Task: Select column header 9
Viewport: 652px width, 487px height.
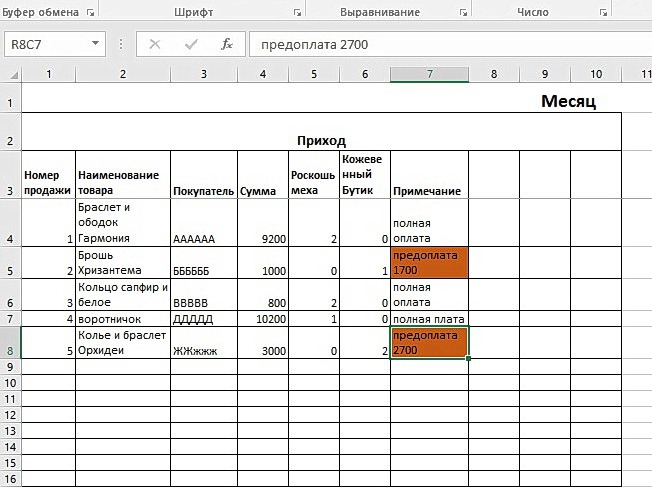Action: click(545, 74)
